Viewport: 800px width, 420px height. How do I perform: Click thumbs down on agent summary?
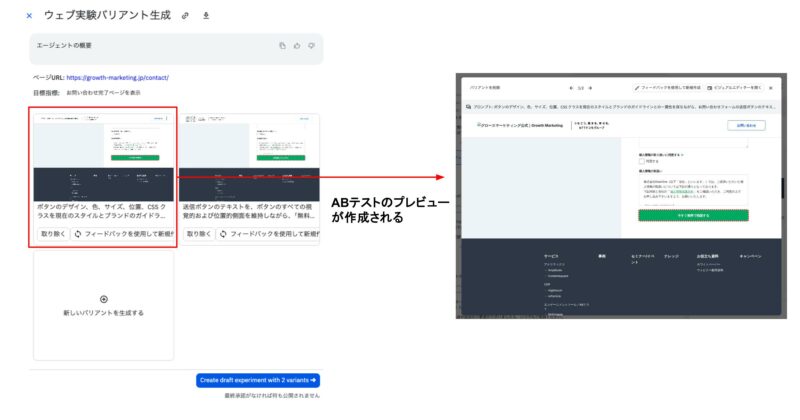(x=311, y=46)
